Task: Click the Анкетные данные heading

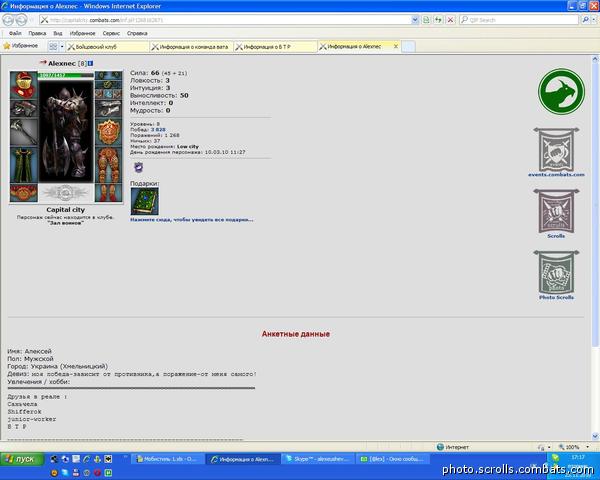Action: [x=296, y=334]
